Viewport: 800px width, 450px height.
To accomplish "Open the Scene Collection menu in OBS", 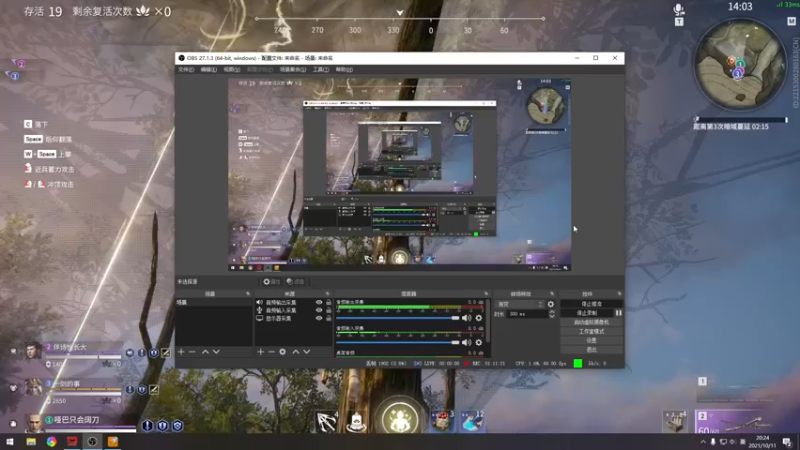I will tap(293, 69).
